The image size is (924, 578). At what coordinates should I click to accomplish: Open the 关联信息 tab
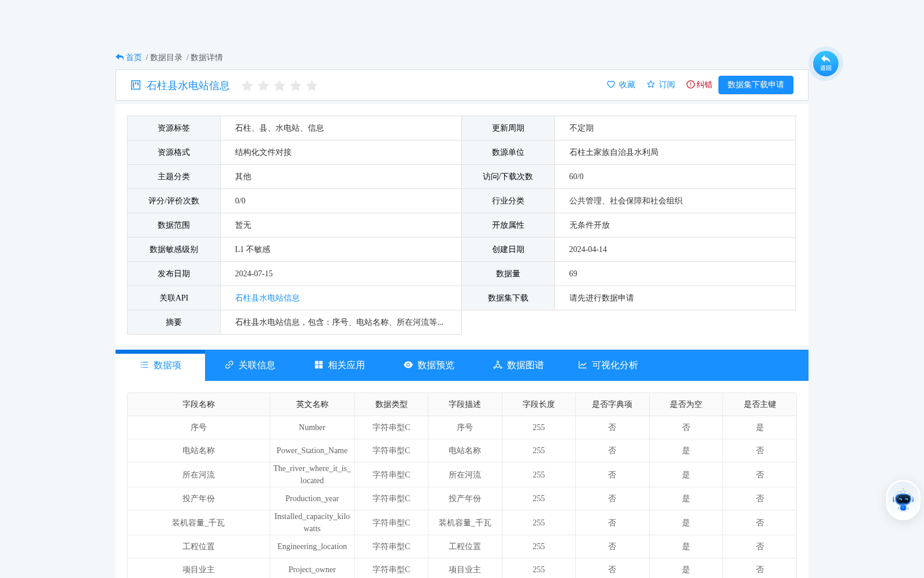tap(250, 365)
